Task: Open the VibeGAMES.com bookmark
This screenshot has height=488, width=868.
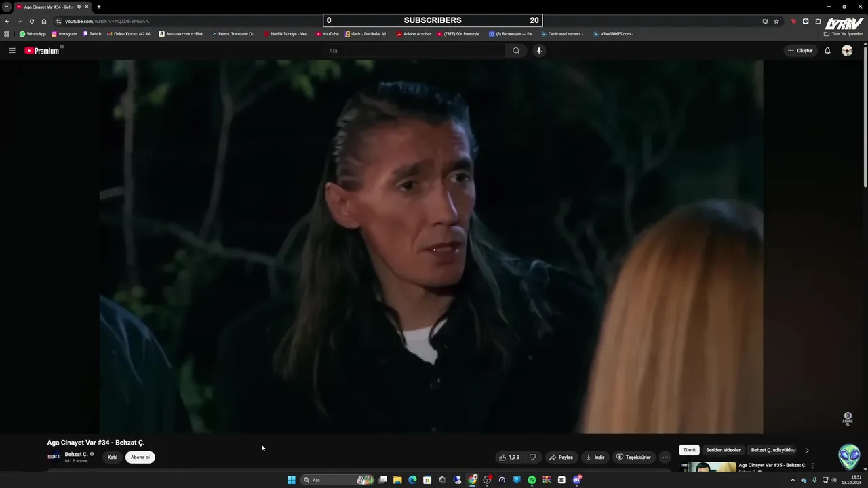Action: pos(615,34)
